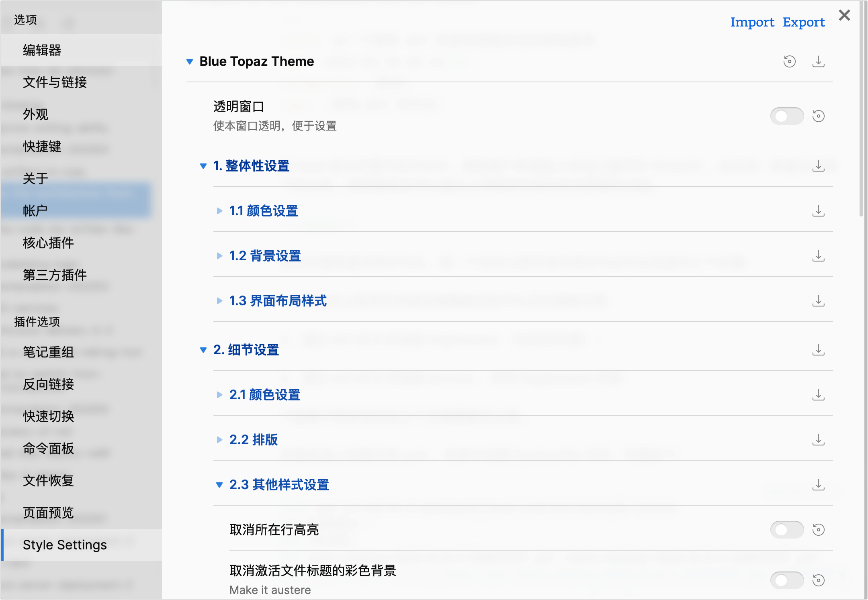
Task: Click export icon for Blue Topaz Theme
Action: 818,61
